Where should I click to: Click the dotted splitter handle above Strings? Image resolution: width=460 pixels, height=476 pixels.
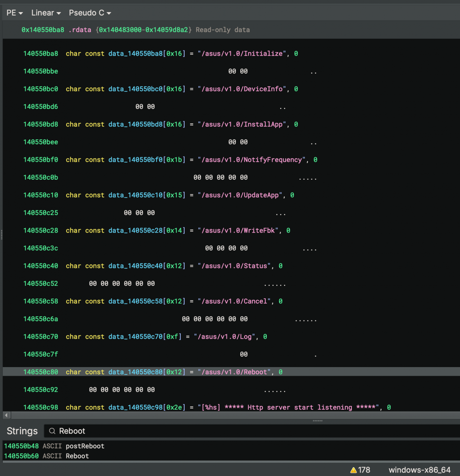pos(317,421)
